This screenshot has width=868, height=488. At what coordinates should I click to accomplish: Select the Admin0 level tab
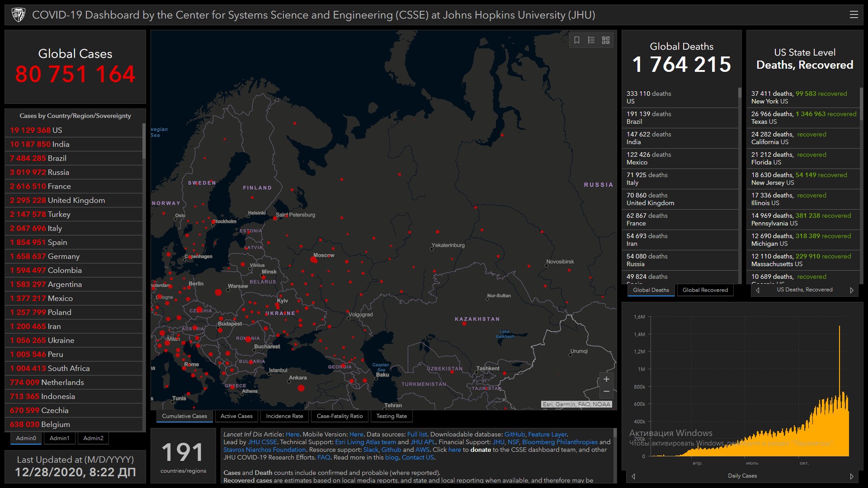pos(26,438)
